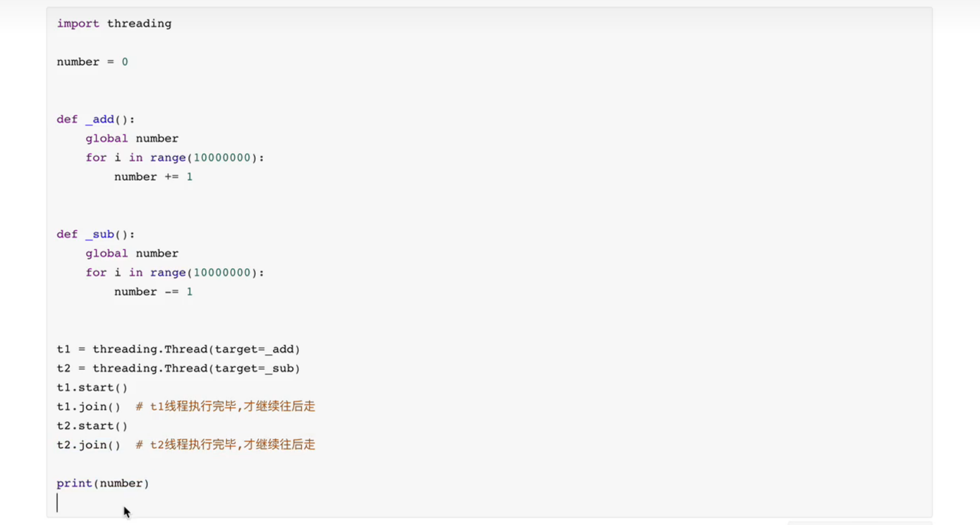Click the "number += 1" statement

[153, 177]
